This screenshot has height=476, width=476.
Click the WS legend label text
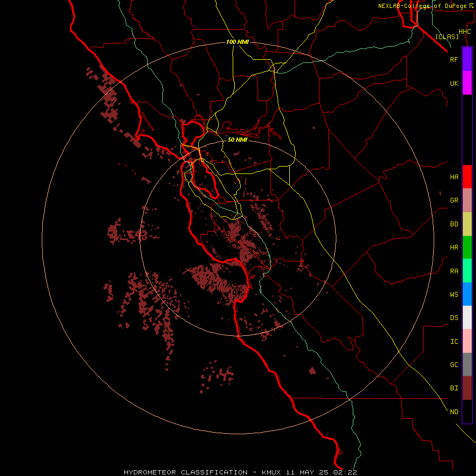point(454,294)
